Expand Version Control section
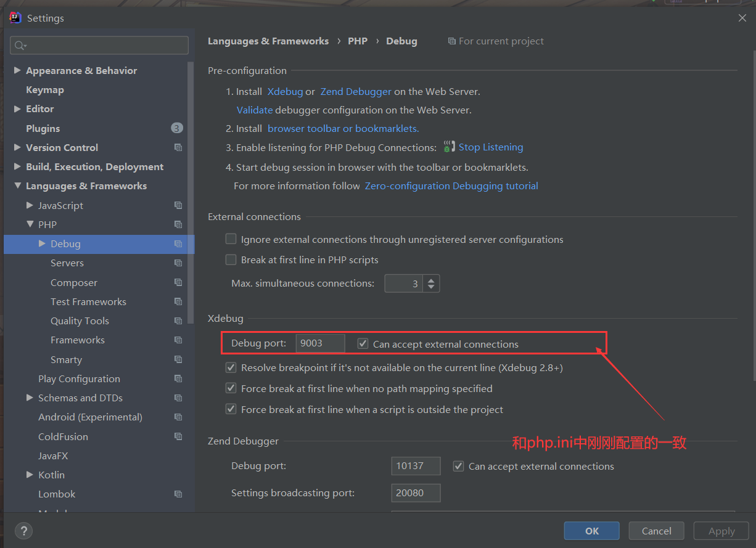The width and height of the screenshot is (756, 548). pyautogui.click(x=17, y=147)
